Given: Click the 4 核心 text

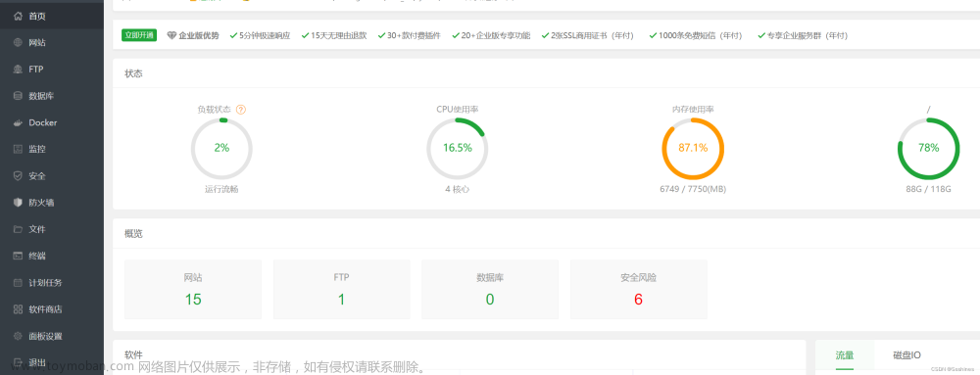Looking at the screenshot, I should (x=457, y=189).
